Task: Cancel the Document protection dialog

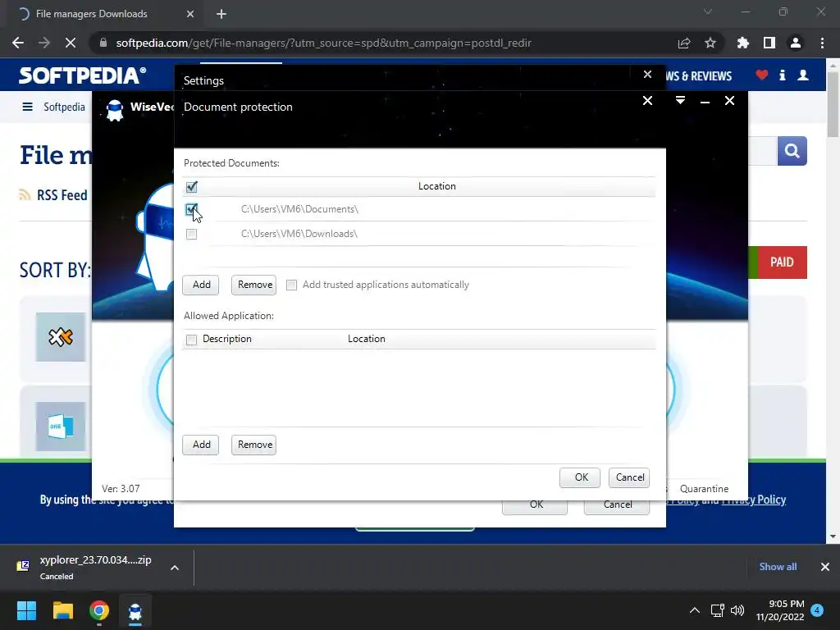Action: click(629, 477)
